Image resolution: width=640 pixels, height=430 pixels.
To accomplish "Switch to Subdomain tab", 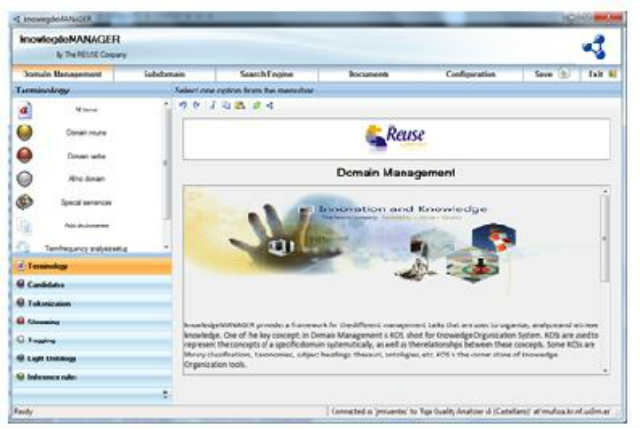I will click(x=165, y=74).
